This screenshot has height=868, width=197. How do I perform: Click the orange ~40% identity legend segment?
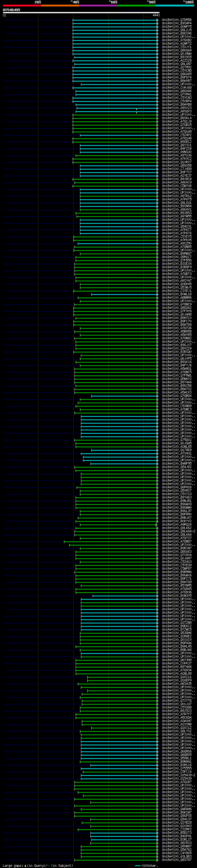60,6
